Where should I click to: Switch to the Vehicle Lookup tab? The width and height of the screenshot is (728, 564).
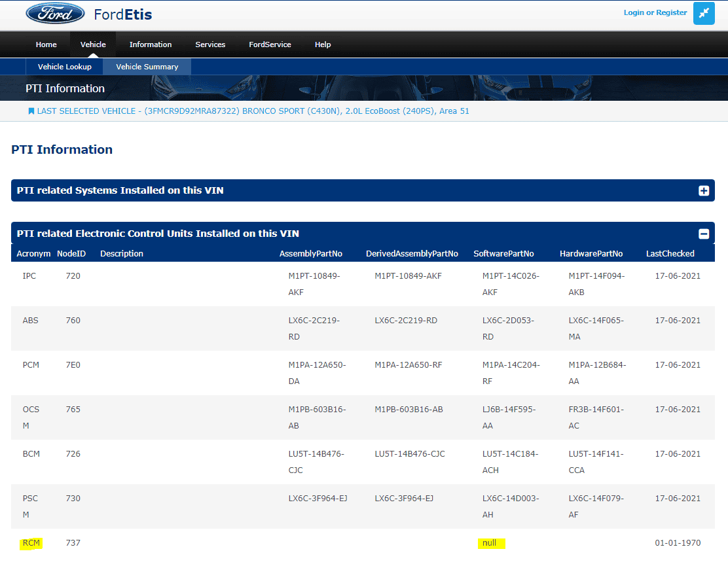pyautogui.click(x=65, y=67)
